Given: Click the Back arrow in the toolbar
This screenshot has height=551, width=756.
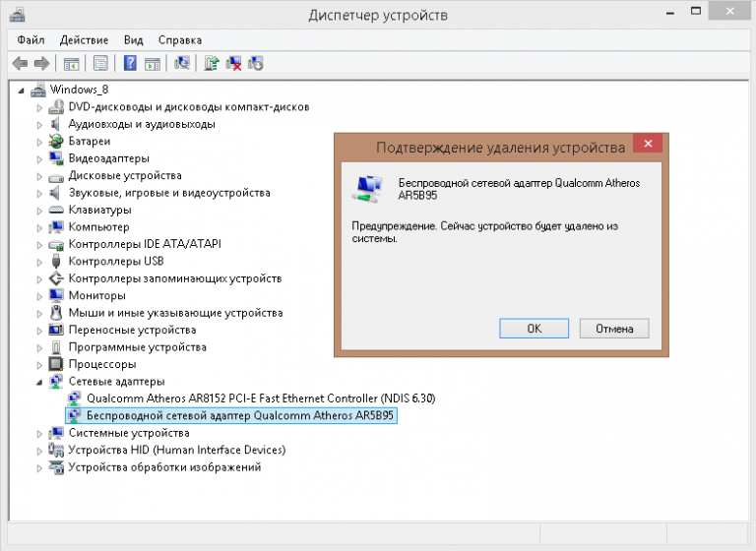Looking at the screenshot, I should click(19, 64).
